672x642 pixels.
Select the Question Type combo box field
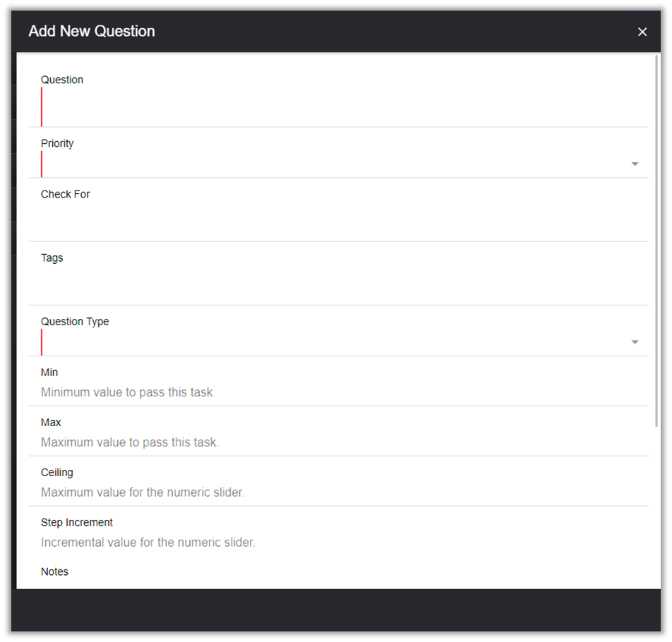pyautogui.click(x=332, y=343)
